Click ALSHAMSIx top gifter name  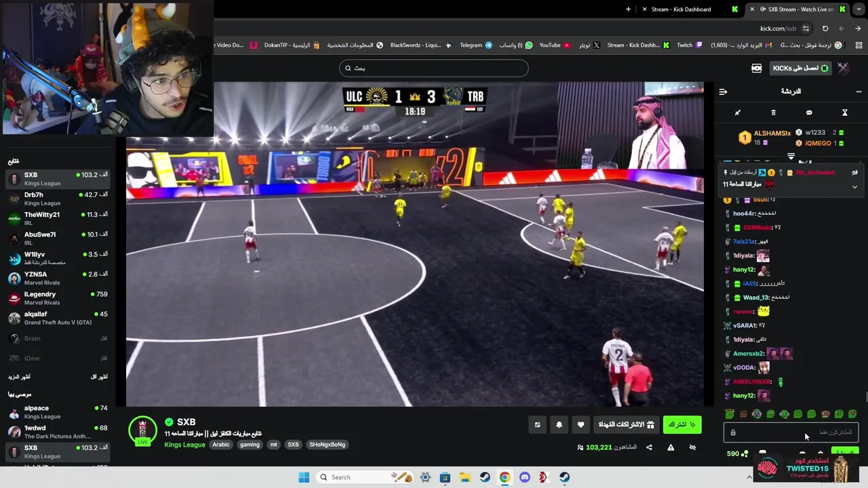point(772,134)
